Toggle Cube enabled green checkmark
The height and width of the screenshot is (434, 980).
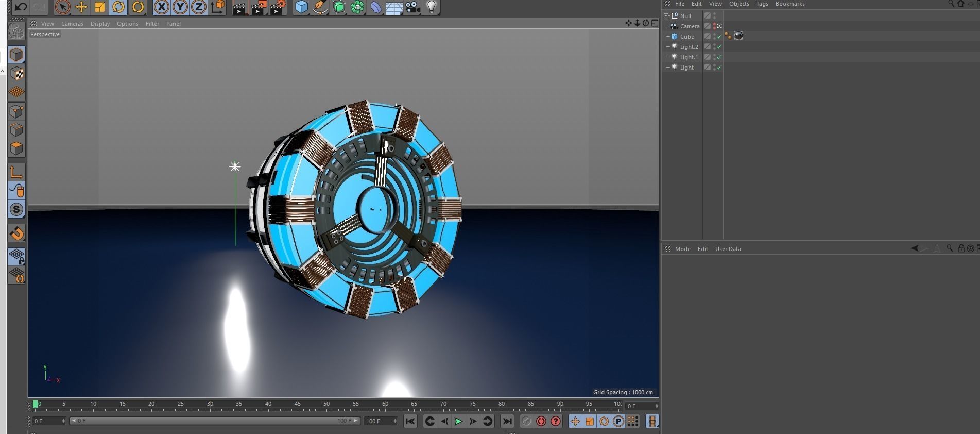point(719,37)
